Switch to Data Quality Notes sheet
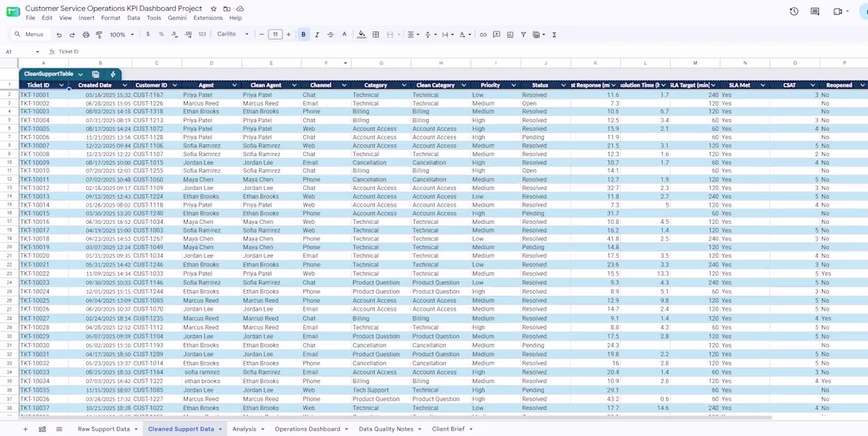Image resolution: width=868 pixels, height=436 pixels. pos(386,429)
